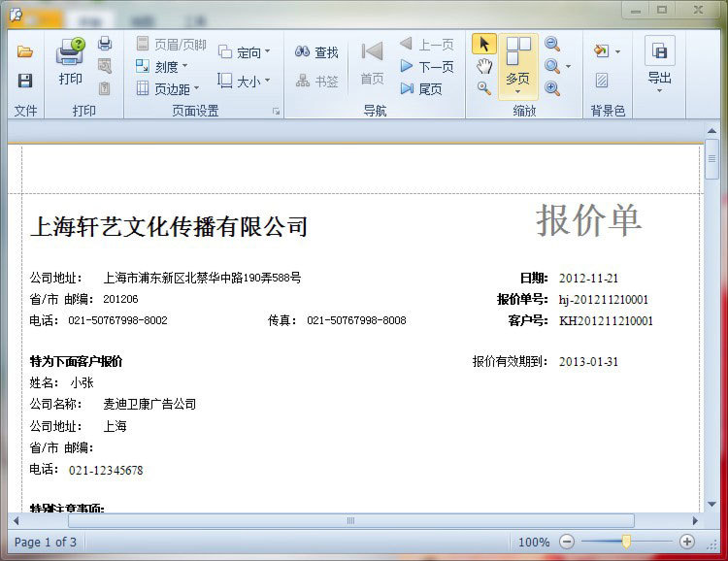Save document using the floppy disk icon
This screenshot has width=728, height=561.
point(25,81)
